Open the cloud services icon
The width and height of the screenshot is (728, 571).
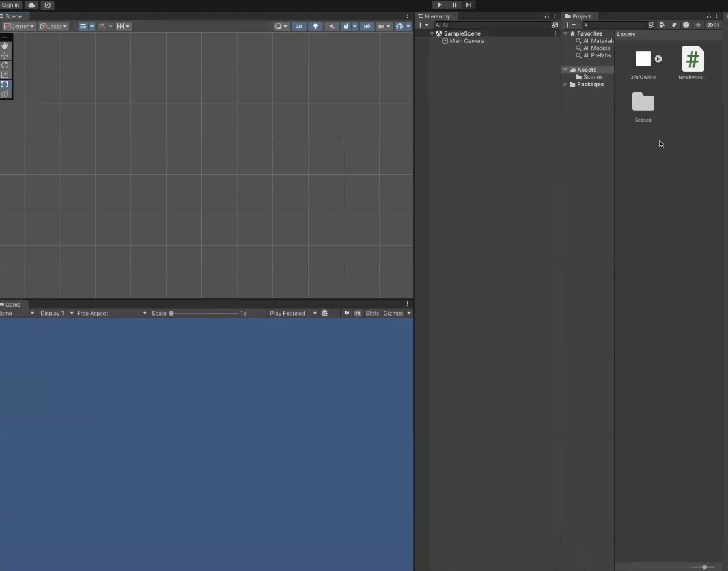31,5
